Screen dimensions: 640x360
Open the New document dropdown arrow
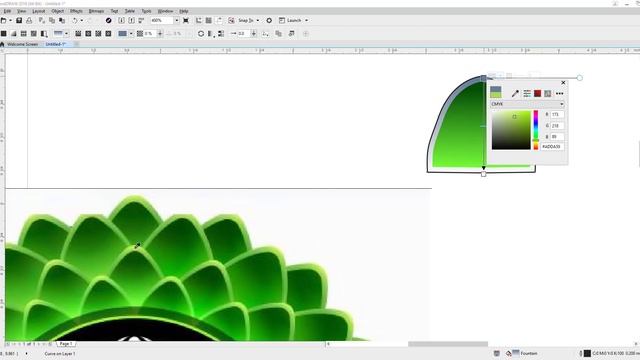click(10, 20)
